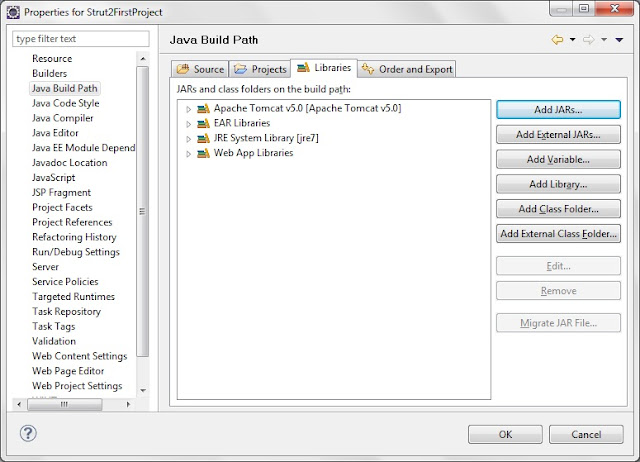Open Service Policies page
The width and height of the screenshot is (640, 462).
click(x=65, y=282)
